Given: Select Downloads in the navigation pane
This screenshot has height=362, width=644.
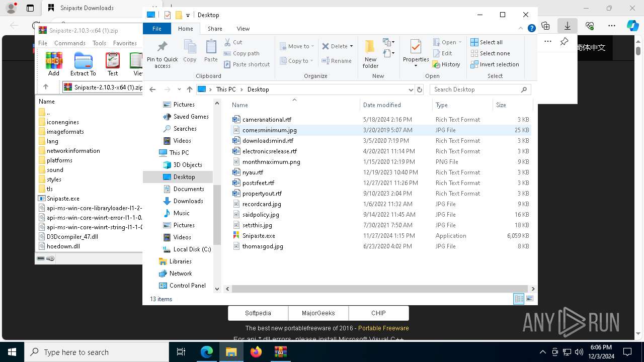Looking at the screenshot, I should point(188,201).
